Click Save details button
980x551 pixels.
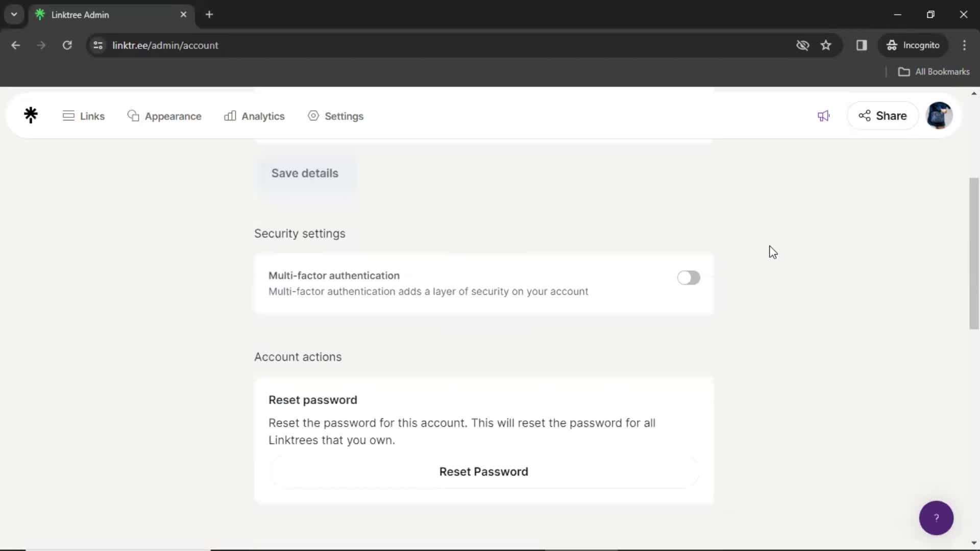point(304,173)
